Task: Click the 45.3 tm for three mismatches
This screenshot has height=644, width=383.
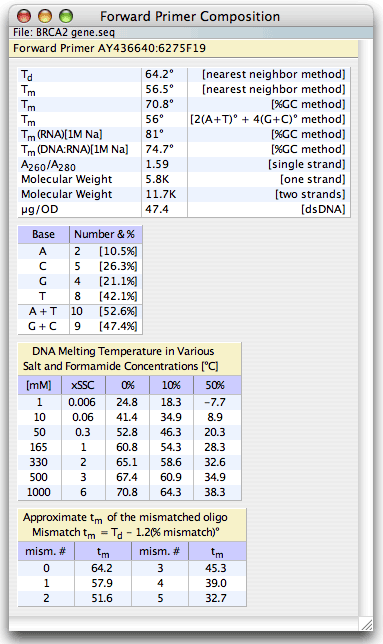Action: (x=216, y=568)
